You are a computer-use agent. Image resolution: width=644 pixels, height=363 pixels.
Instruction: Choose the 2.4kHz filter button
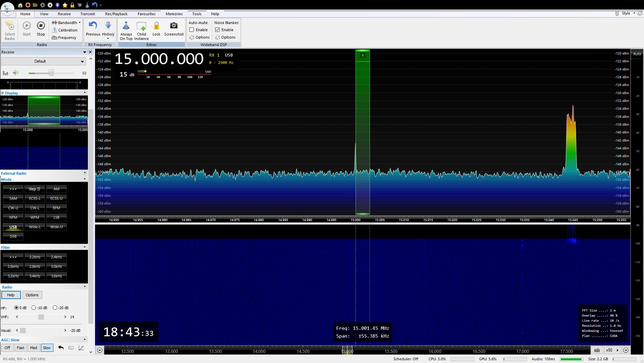click(56, 257)
